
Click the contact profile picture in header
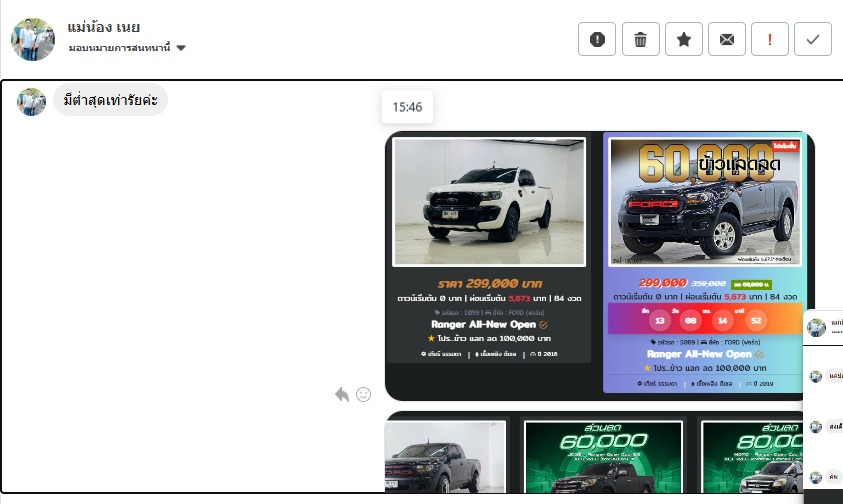point(32,39)
